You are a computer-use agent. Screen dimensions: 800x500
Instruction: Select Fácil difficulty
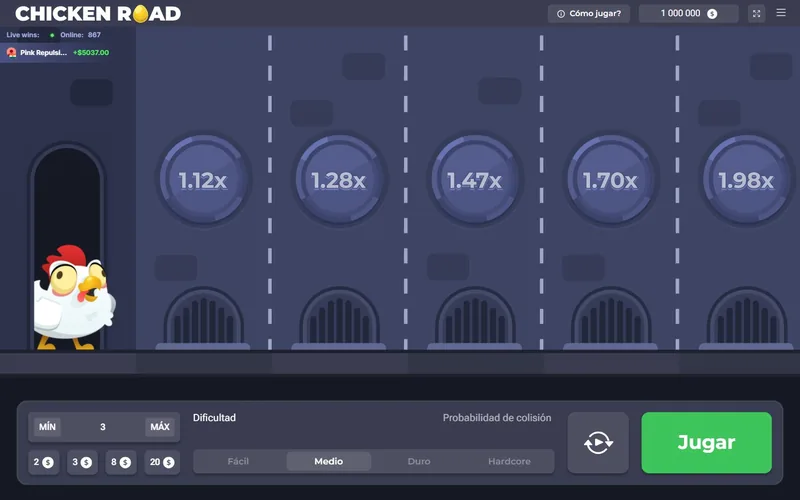pos(238,461)
